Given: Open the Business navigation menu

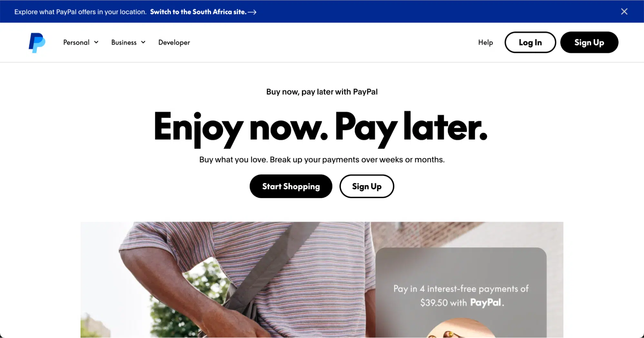Looking at the screenshot, I should click(128, 42).
